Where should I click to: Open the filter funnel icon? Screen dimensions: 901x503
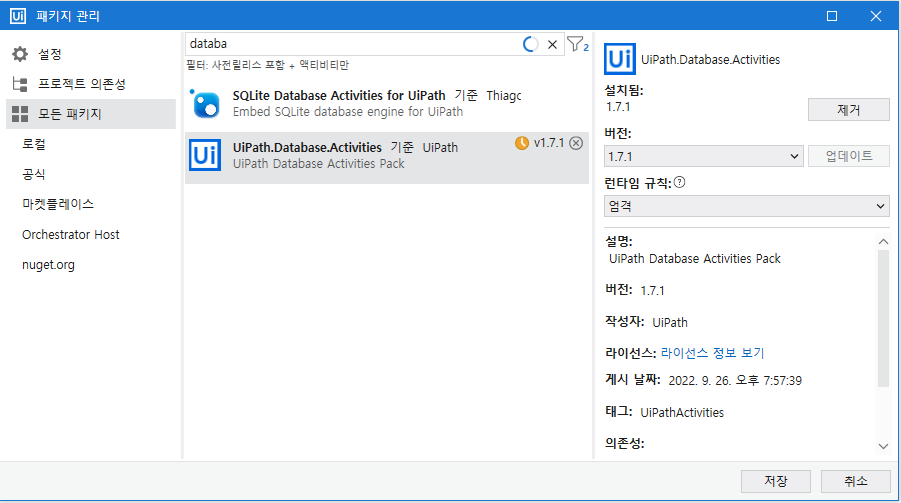[x=577, y=44]
